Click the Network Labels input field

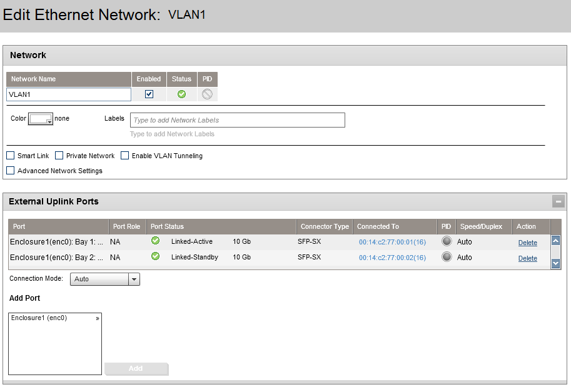point(237,120)
